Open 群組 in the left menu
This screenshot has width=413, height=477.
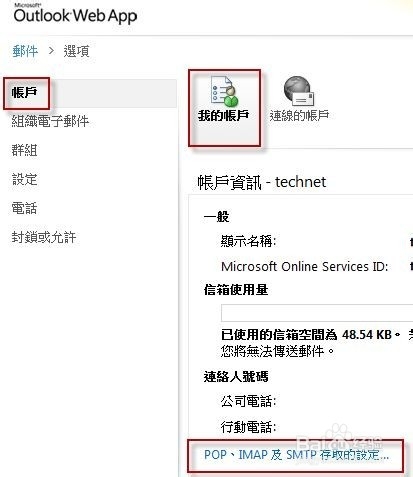tap(24, 150)
